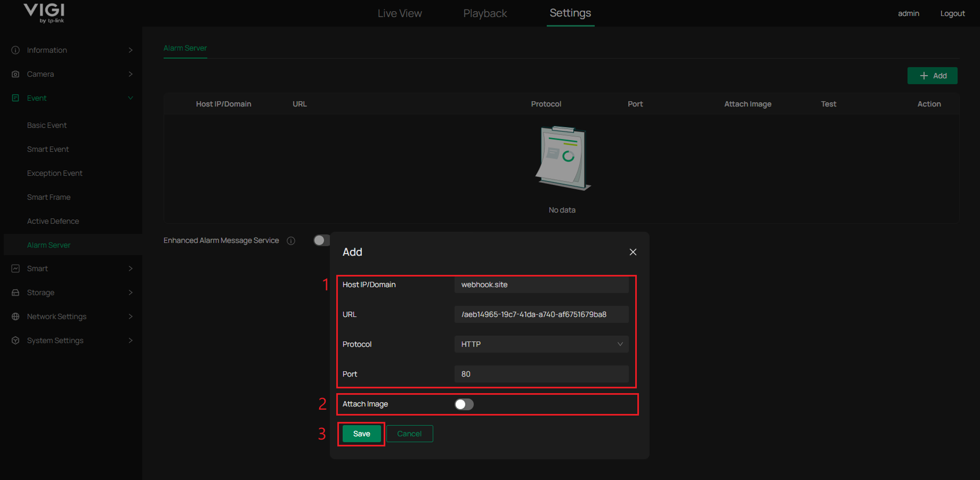The height and width of the screenshot is (480, 980).
Task: Click the Logout link
Action: pyautogui.click(x=952, y=13)
